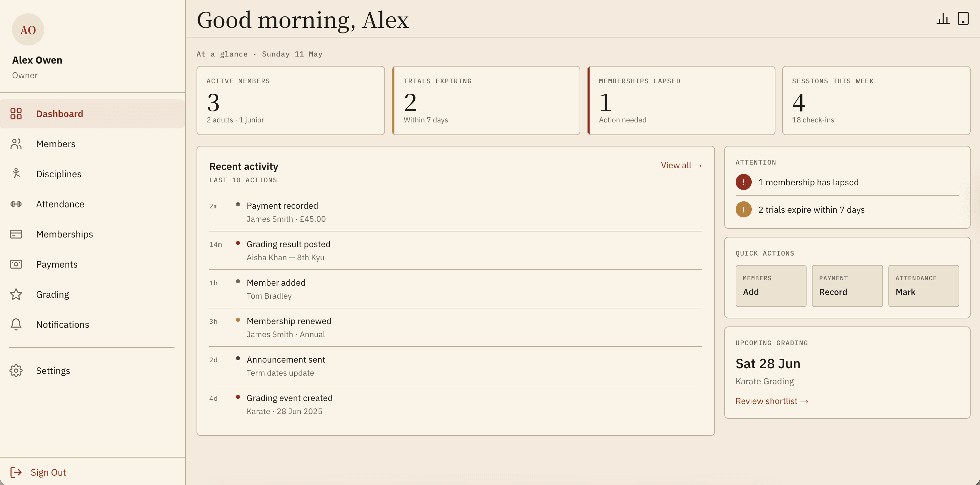Open the bar chart reports icon
Viewport: 980px width, 485px height.
943,19
